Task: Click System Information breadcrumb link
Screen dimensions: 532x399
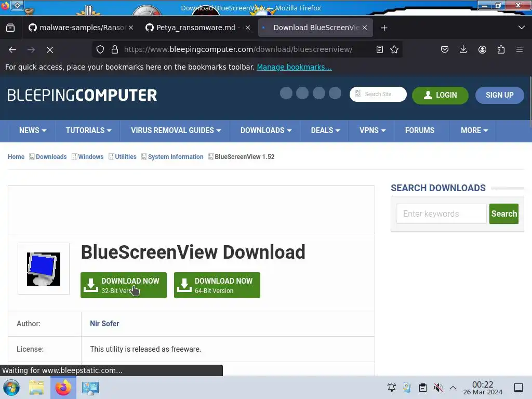Action: 176,157
